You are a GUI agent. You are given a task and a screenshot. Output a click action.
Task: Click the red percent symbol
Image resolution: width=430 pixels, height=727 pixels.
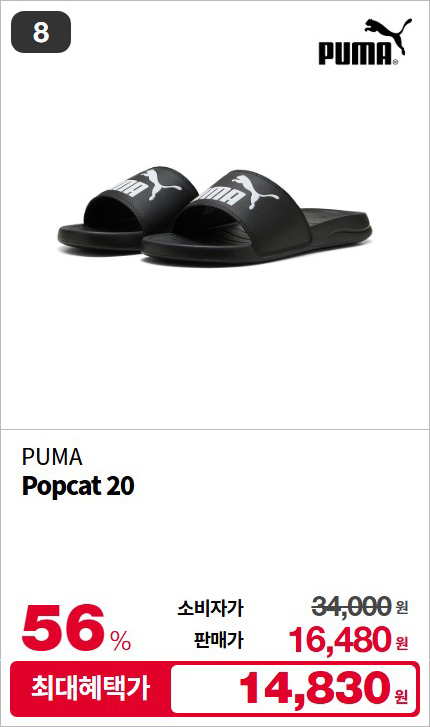tap(121, 640)
